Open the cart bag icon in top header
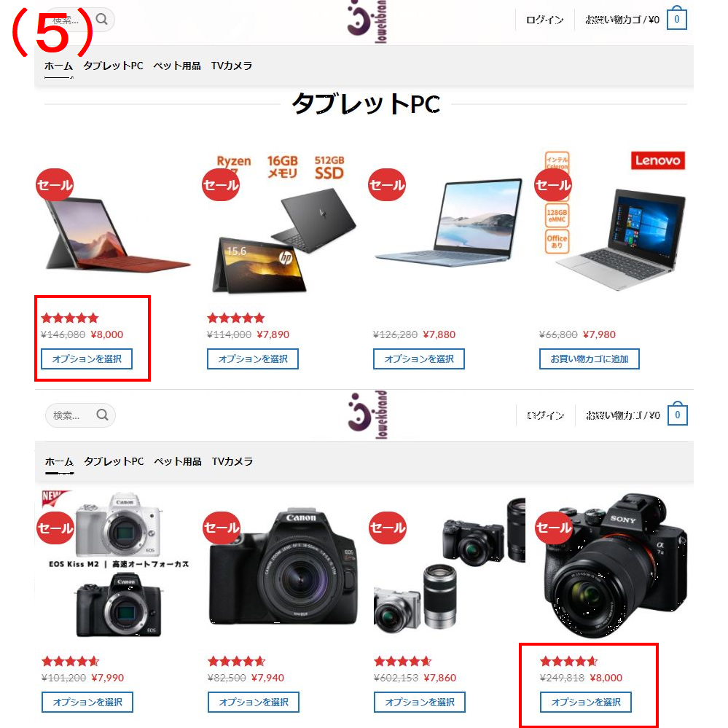728x728 pixels. coord(676,18)
